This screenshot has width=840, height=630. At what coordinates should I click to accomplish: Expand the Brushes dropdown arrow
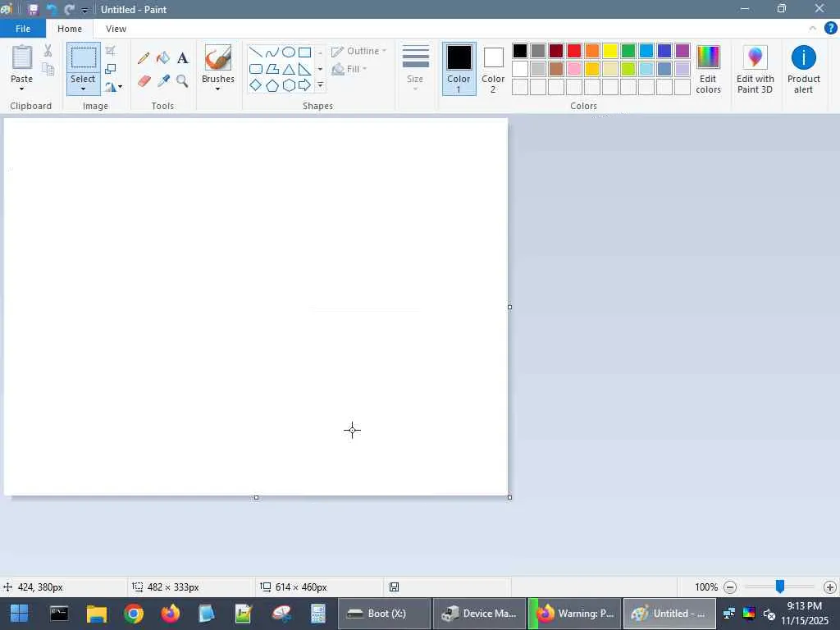pyautogui.click(x=218, y=89)
